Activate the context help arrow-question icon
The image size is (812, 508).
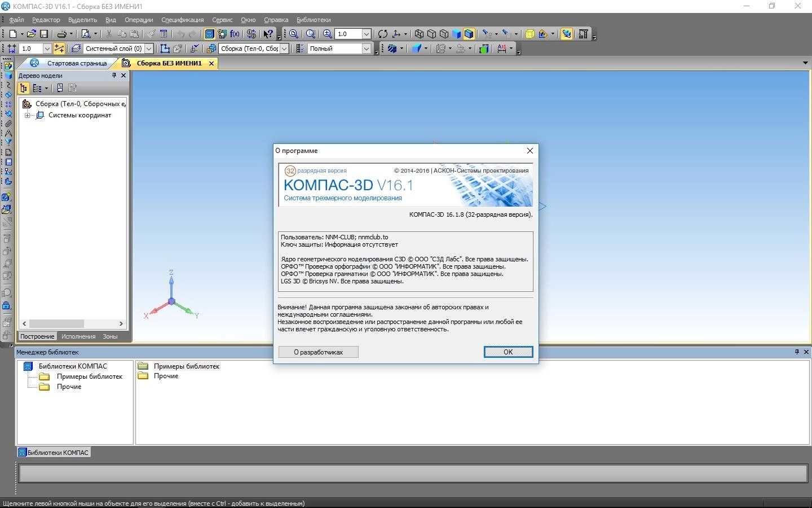click(268, 34)
